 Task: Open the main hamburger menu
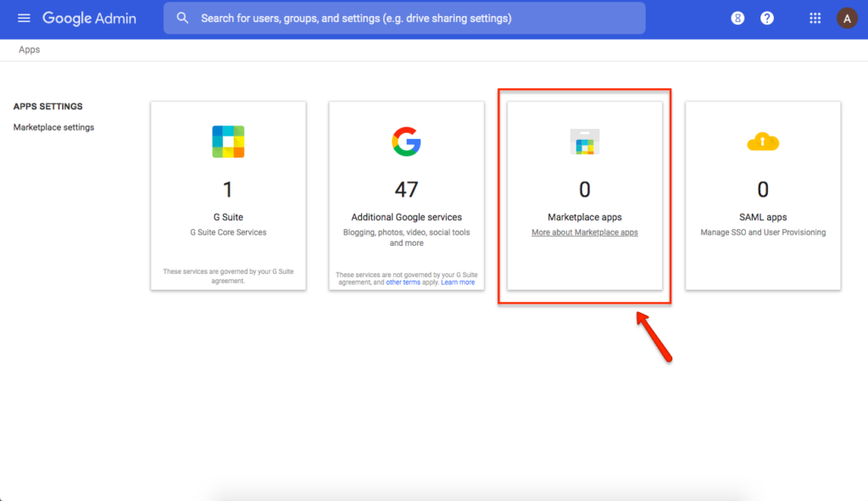coord(24,19)
